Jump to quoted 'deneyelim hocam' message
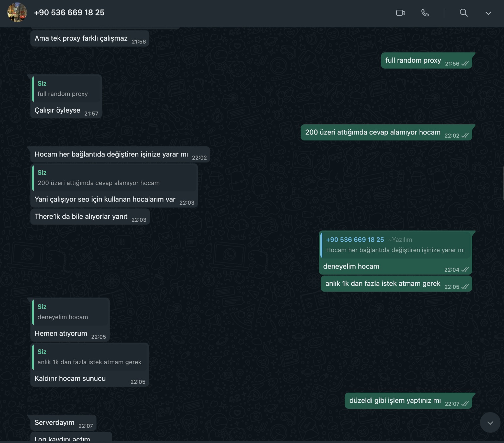504x443 pixels. coord(70,312)
